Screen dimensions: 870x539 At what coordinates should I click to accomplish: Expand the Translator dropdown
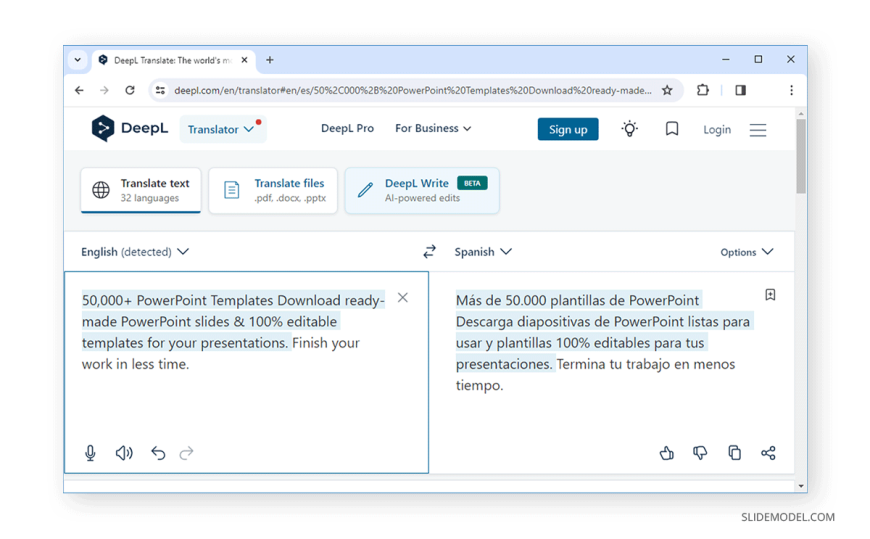222,129
